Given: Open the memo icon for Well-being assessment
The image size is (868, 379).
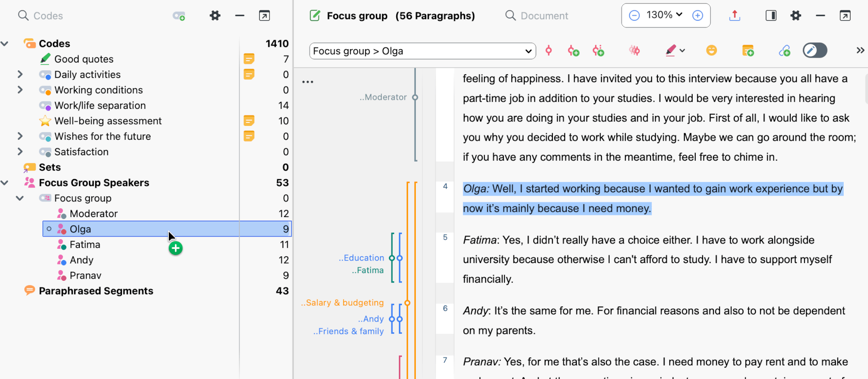Looking at the screenshot, I should pos(249,120).
